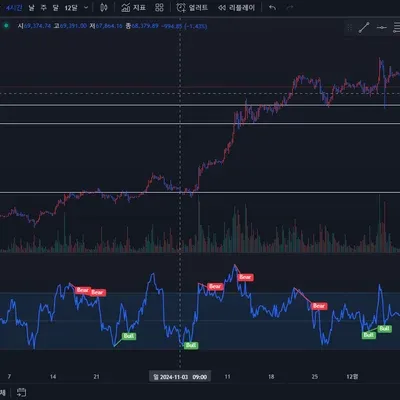Switch to the 주 weekly timeframe
400x400 pixels.
pyautogui.click(x=43, y=7)
